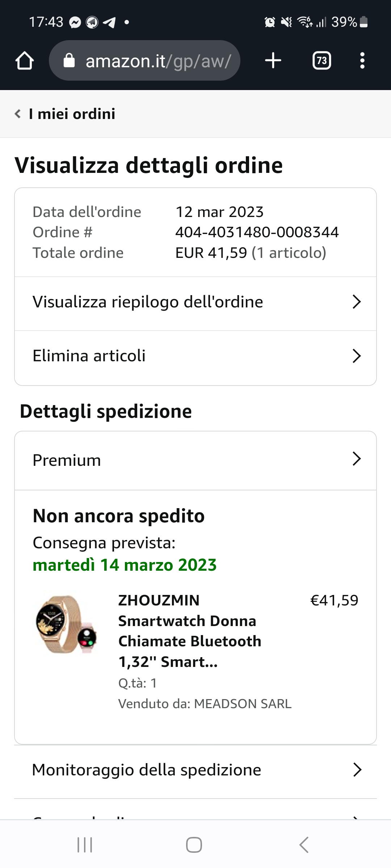The height and width of the screenshot is (868, 391).
Task: Tap the chevron next to Elimina articoli
Action: (357, 356)
